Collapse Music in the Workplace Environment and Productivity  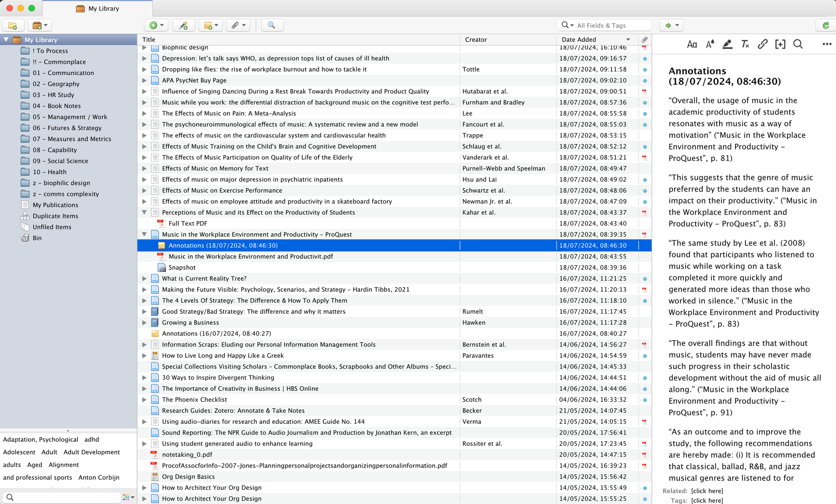[x=144, y=234]
